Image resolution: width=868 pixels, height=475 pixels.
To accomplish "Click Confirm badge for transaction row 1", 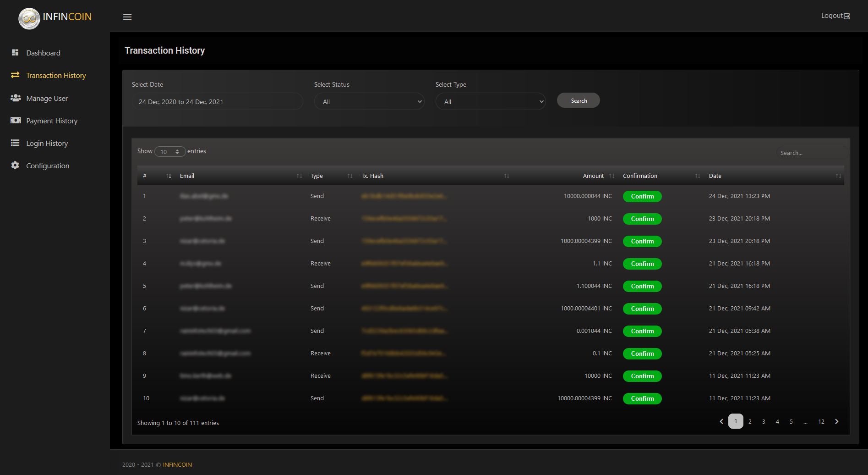I will pyautogui.click(x=642, y=197).
